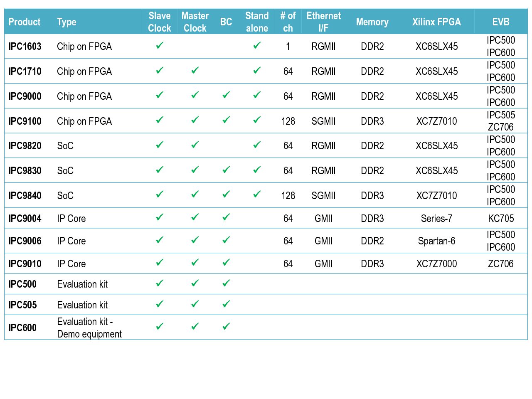Click the BC checkmark for IPC9004

[x=226, y=217]
